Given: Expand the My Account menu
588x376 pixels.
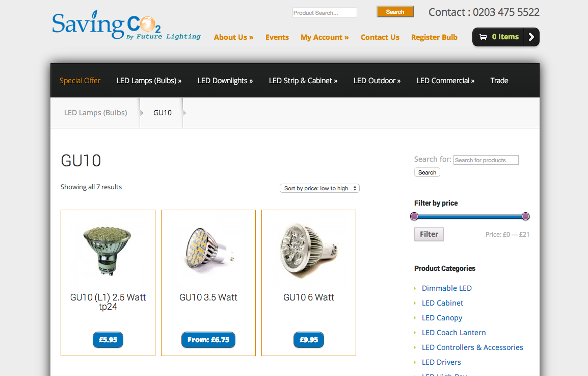Looking at the screenshot, I should click(x=325, y=37).
